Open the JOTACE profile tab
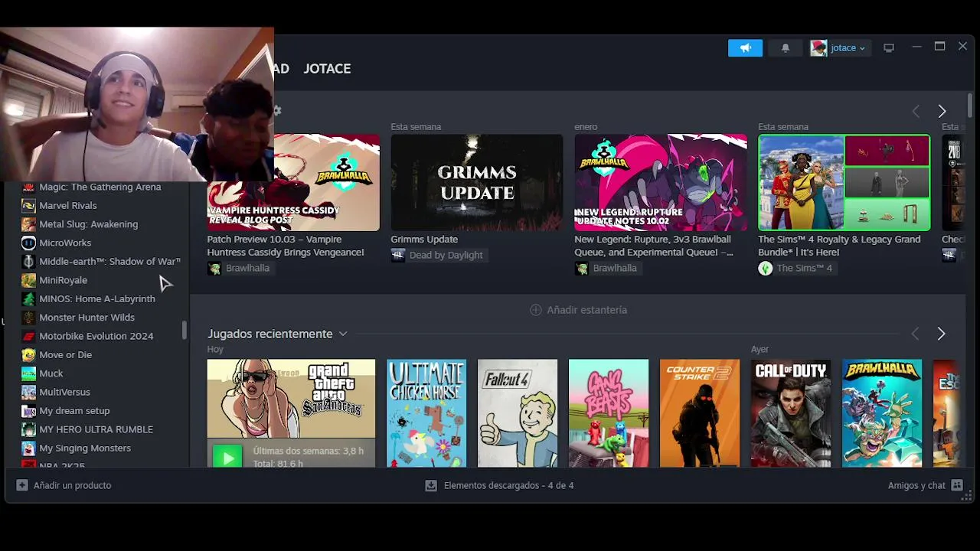The width and height of the screenshot is (980, 551). tap(327, 68)
